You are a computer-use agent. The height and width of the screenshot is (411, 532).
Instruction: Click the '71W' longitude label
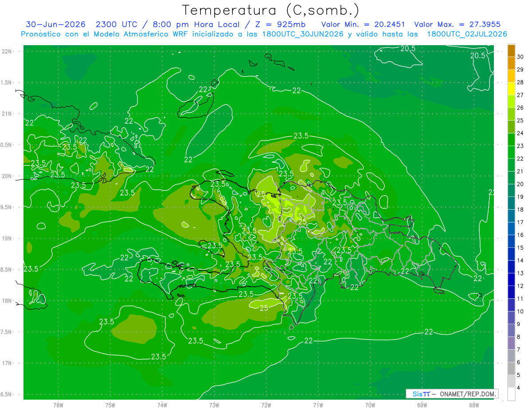318,405
